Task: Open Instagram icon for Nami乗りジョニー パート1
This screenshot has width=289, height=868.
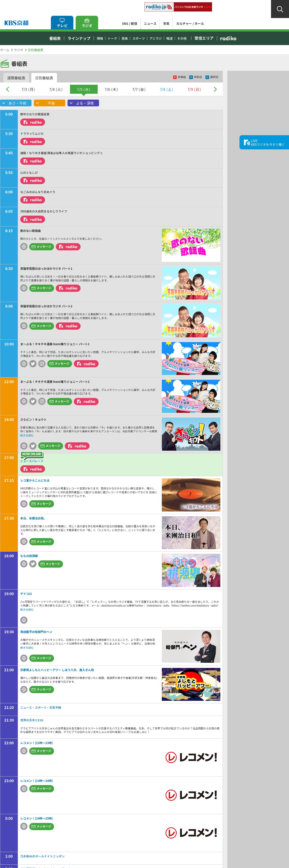Action: coord(42,363)
